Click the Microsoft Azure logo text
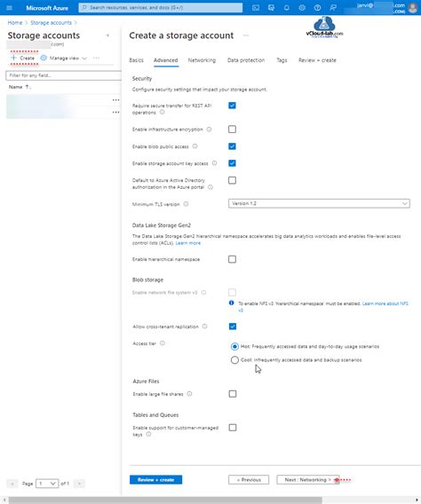 coord(47,8)
